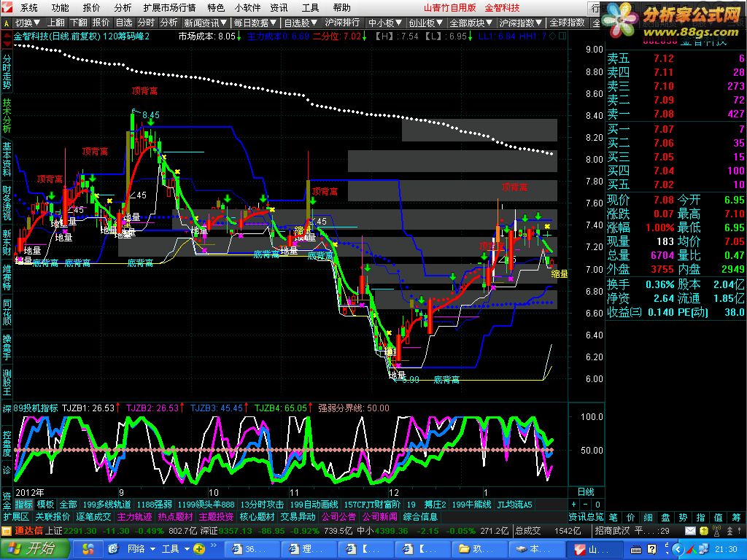Image resolution: width=747 pixels, height=560 pixels.
Task: Select the 13分时攻击 indicator tab
Action: (262, 505)
